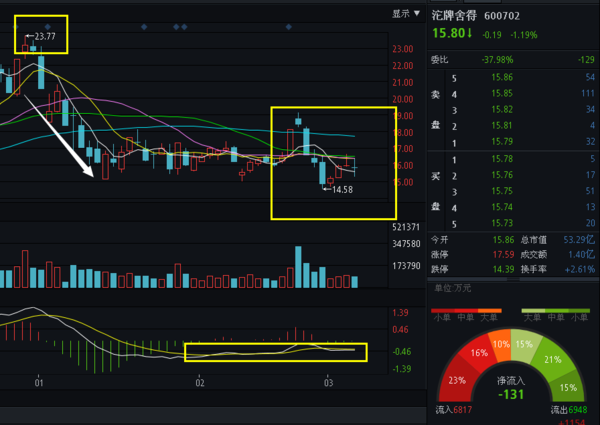Open the 显示 dropdown above the chart

pyautogui.click(x=406, y=14)
